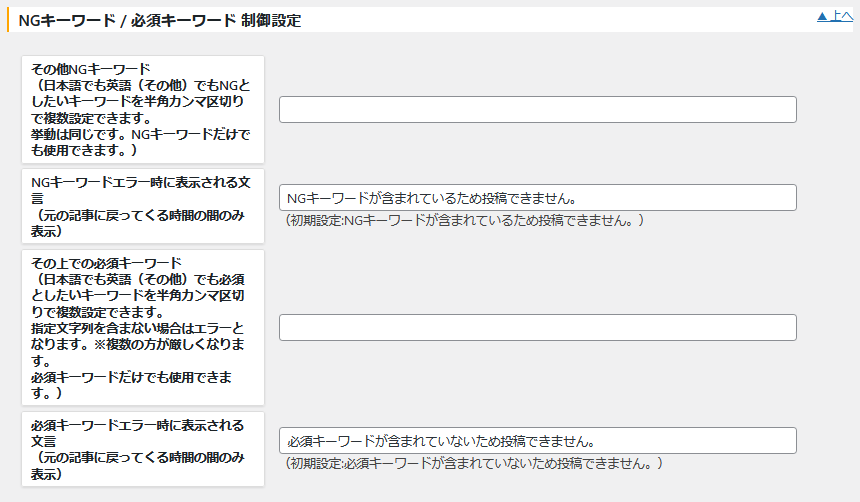The image size is (860, 502).
Task: Focus the その上での必須キーワード input field
Action: (x=537, y=328)
